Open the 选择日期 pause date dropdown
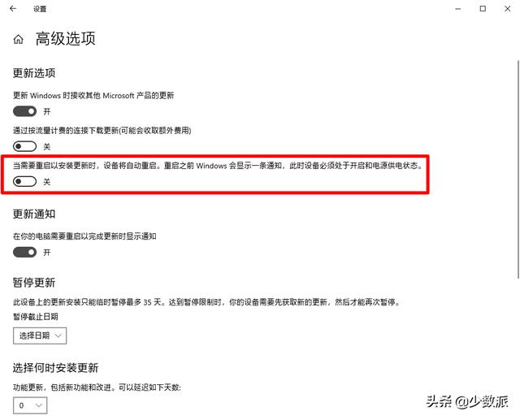This screenshot has height=420, width=520. [x=40, y=336]
